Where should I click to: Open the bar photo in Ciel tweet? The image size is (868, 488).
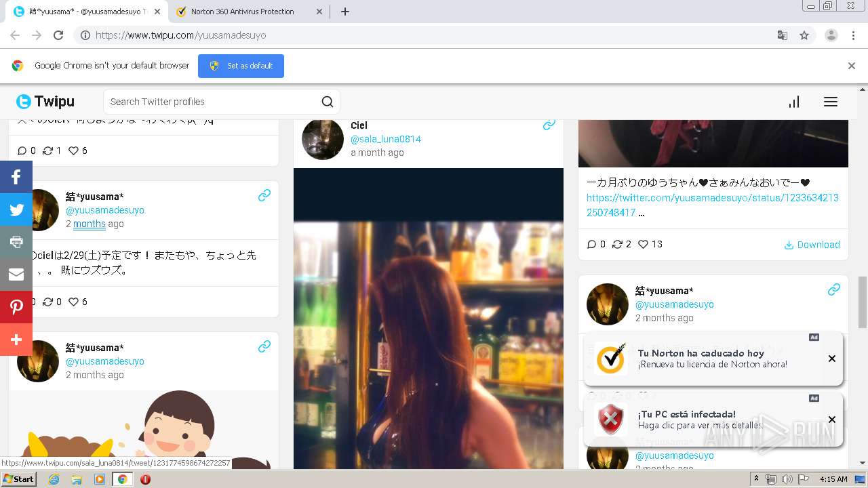pyautogui.click(x=429, y=319)
